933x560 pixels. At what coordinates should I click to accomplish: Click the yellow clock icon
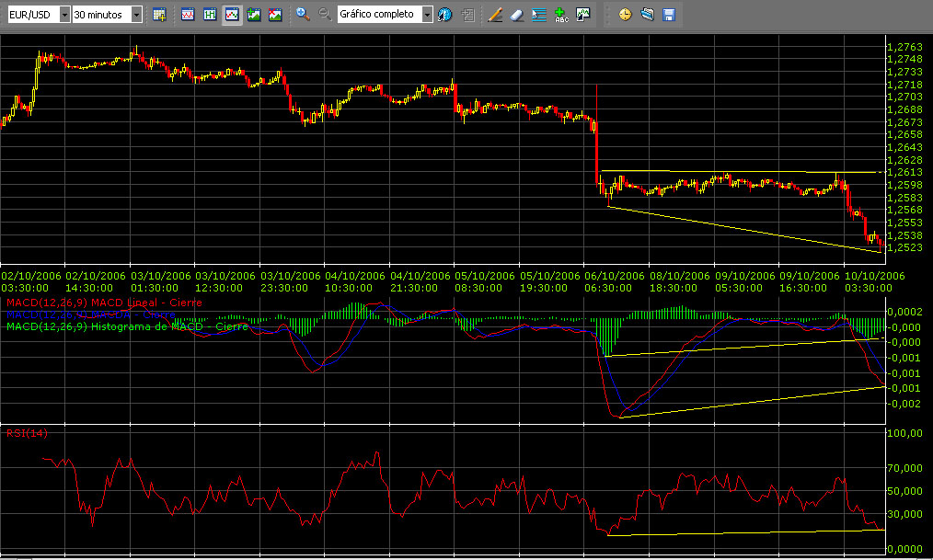625,15
